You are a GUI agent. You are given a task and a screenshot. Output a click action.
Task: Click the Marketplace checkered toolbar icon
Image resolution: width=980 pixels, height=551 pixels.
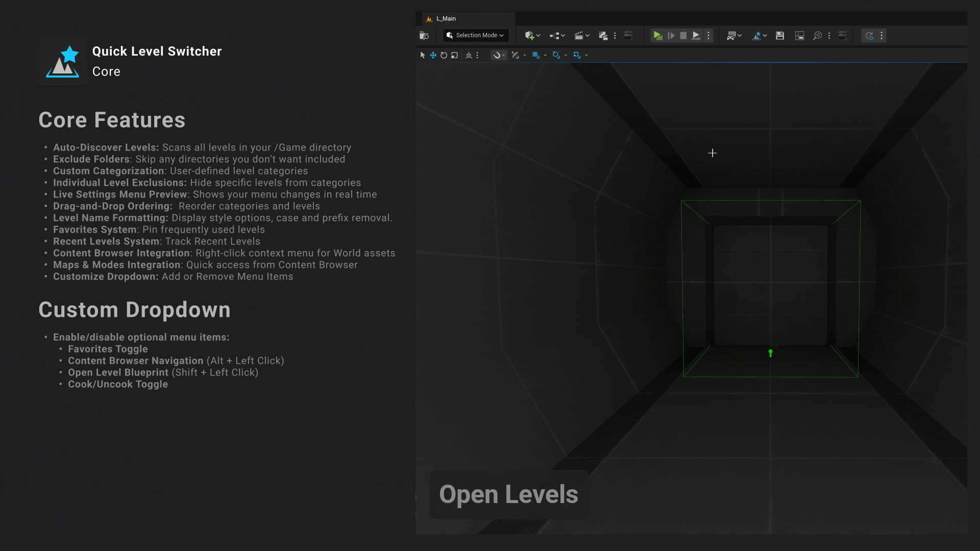(603, 36)
